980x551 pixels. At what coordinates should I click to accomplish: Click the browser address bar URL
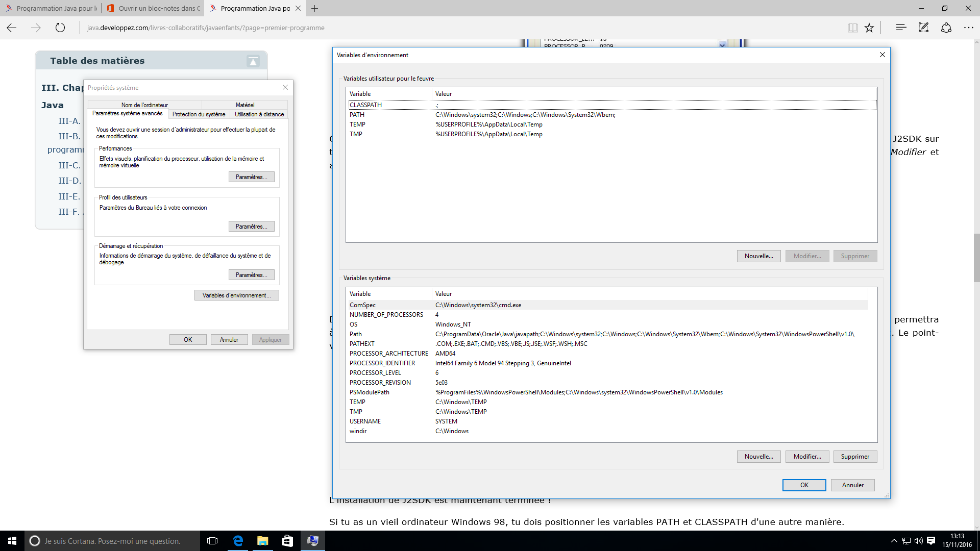(x=206, y=28)
